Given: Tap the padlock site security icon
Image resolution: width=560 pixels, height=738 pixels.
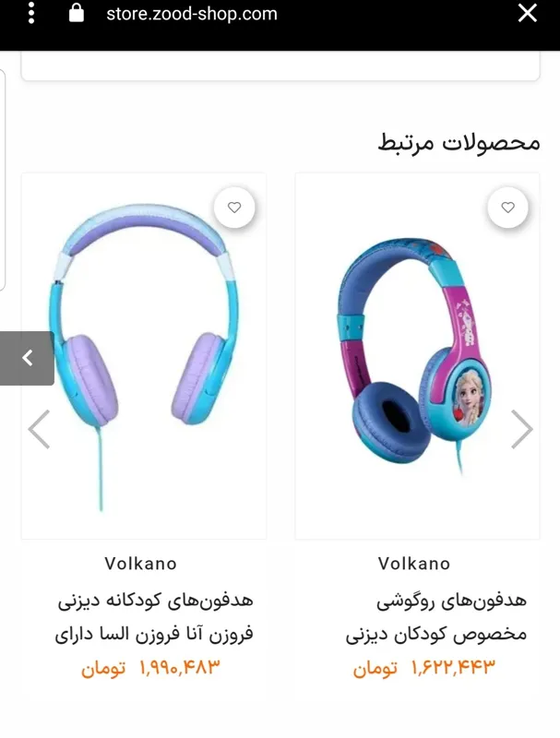Looking at the screenshot, I should click(77, 13).
